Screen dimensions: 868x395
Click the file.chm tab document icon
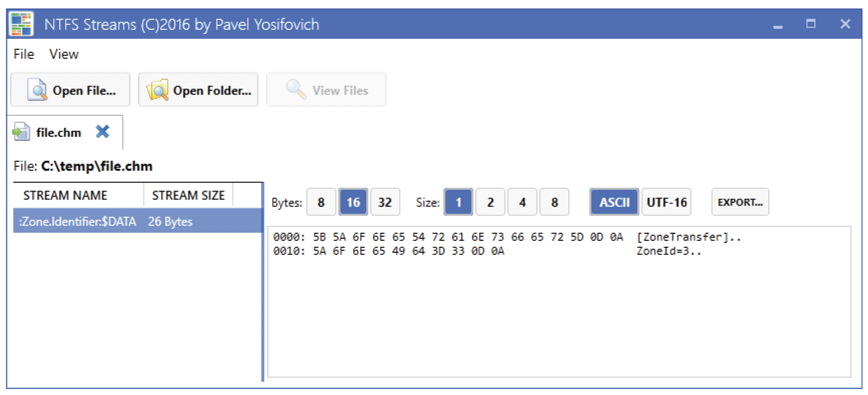coord(21,132)
